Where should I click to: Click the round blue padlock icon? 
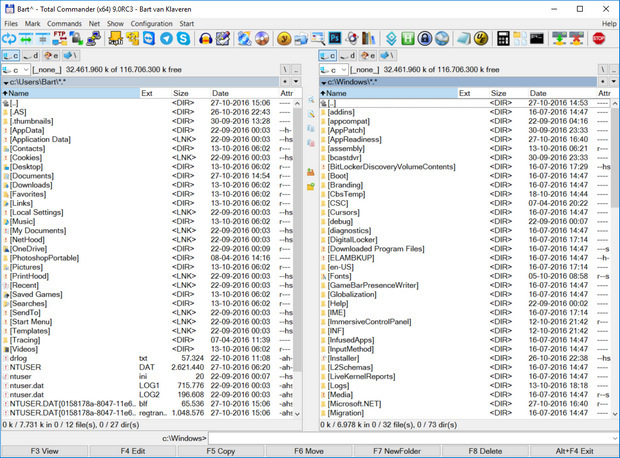pos(425,39)
